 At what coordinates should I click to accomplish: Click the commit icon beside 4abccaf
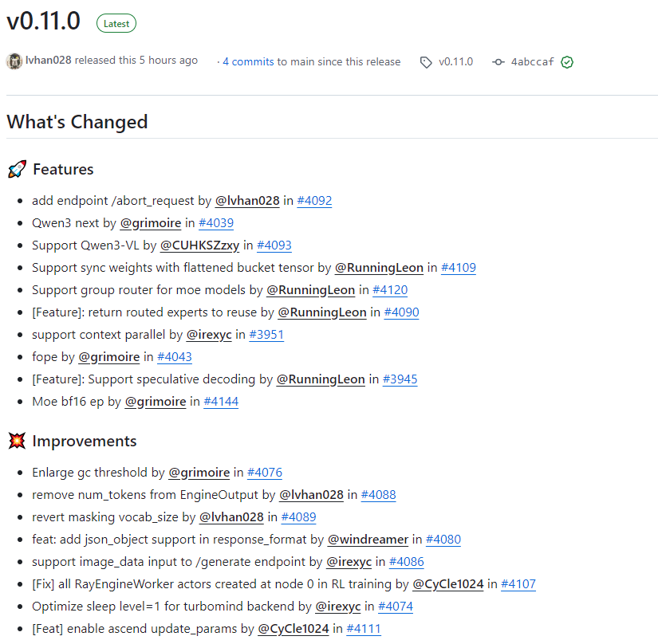point(498,62)
